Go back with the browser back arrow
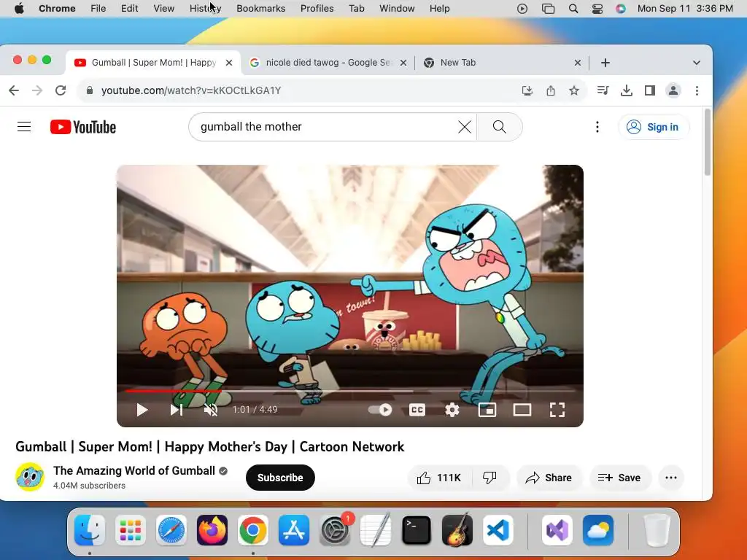The image size is (747, 560). 14,90
